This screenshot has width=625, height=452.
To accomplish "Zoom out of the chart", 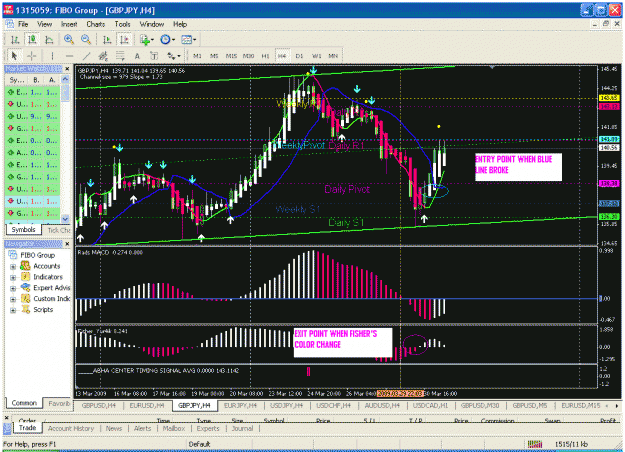I will point(86,39).
